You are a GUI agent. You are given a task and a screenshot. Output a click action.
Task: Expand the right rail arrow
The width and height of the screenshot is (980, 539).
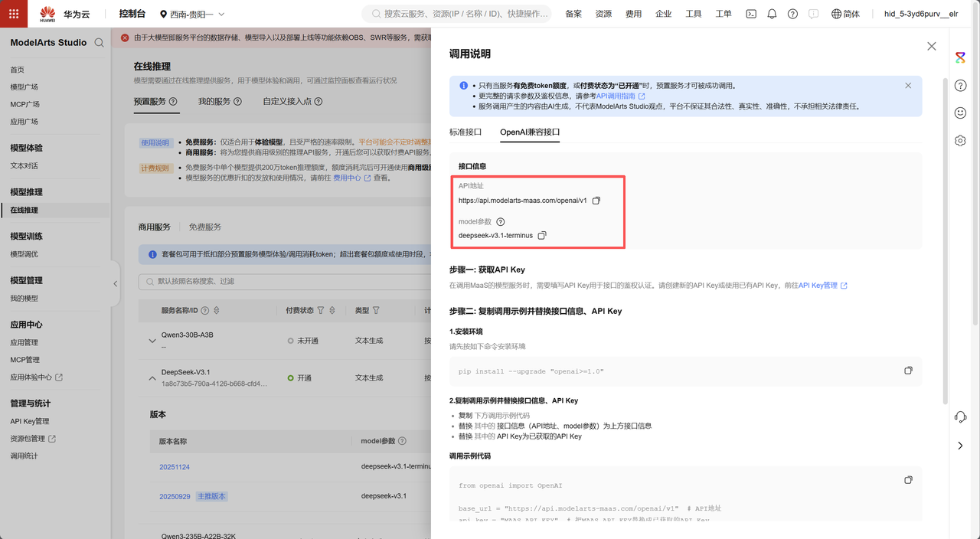[x=960, y=446]
